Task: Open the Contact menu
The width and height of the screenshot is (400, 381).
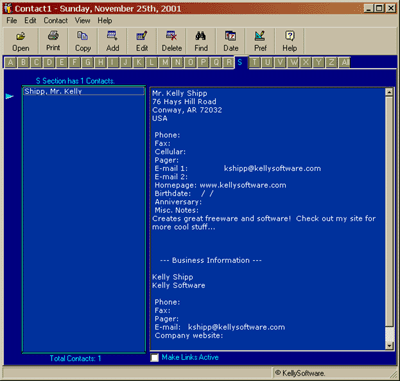Action: click(55, 20)
